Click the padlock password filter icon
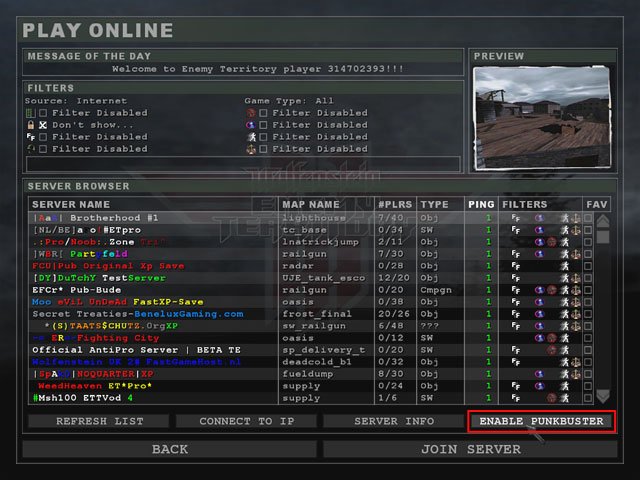Screen dimensions: 640x480 31,125
